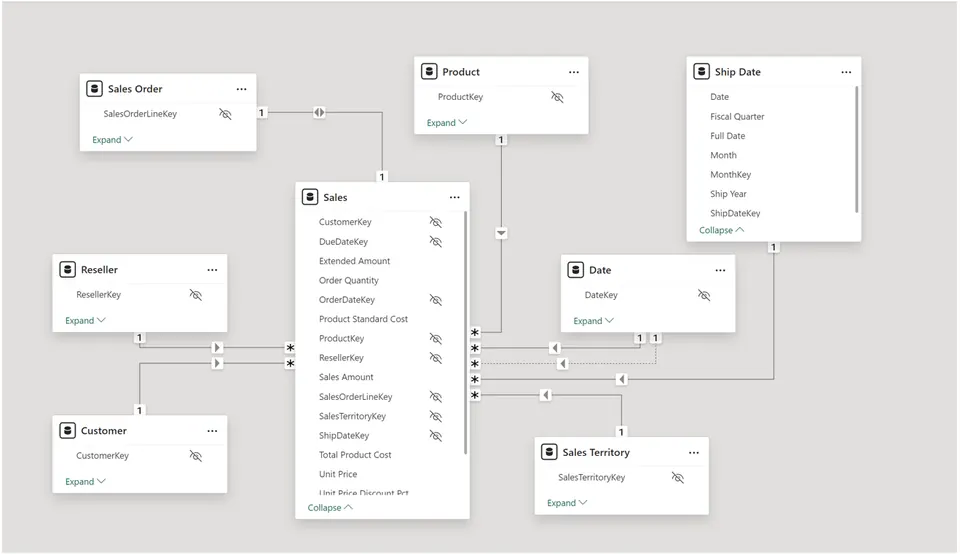Select filter arrow on dotted inactive Date relationship
Image resolution: width=960 pixels, height=555 pixels.
563,364
